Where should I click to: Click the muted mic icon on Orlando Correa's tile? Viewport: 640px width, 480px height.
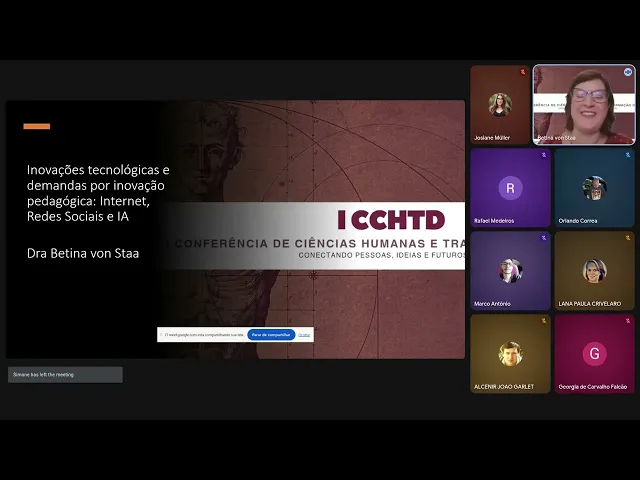click(x=628, y=155)
